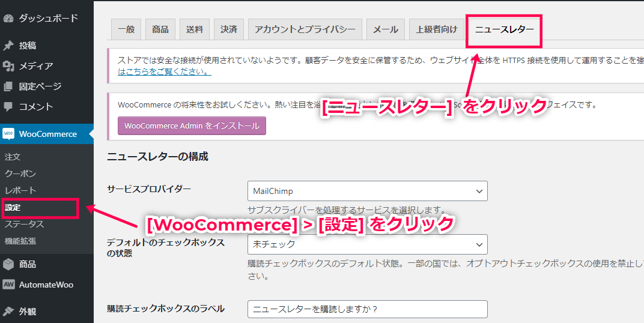
Task: Open the サービスプロバイダー MailChimp dropdown
Action: pos(368,191)
